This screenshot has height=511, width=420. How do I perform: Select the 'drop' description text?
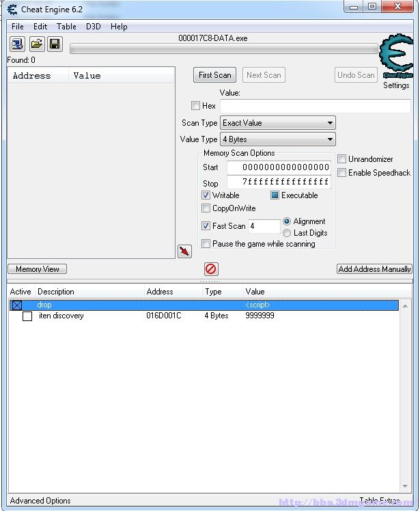(44, 305)
